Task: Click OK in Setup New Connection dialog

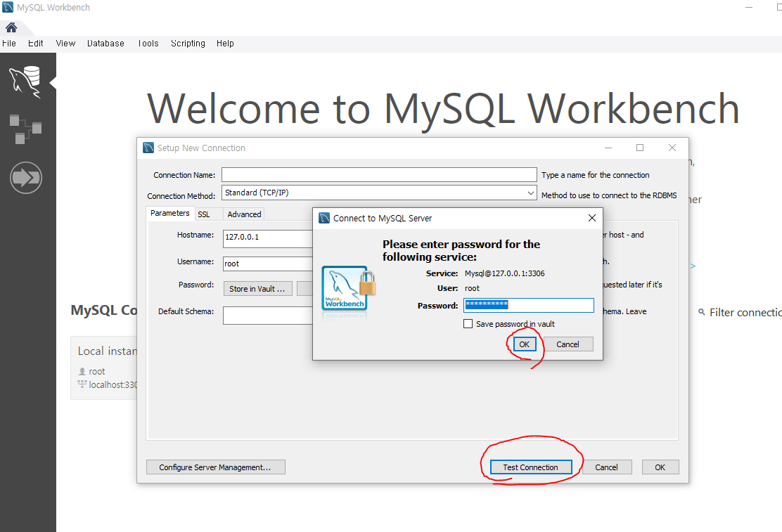Action: pyautogui.click(x=660, y=467)
